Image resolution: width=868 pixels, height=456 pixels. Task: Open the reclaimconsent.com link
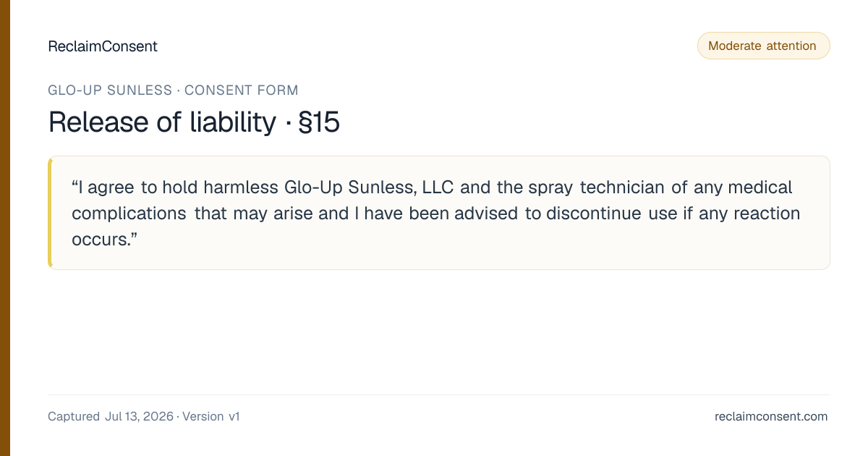point(771,416)
